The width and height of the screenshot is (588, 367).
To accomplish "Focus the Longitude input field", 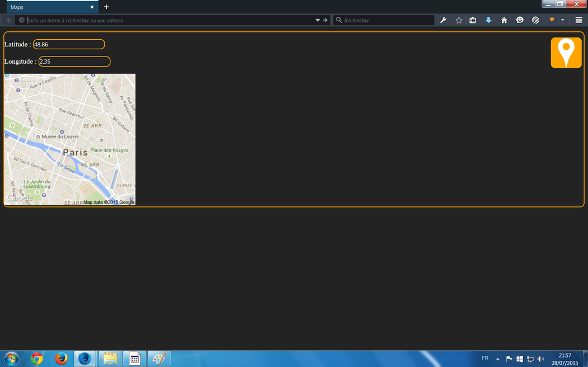I will pyautogui.click(x=74, y=62).
